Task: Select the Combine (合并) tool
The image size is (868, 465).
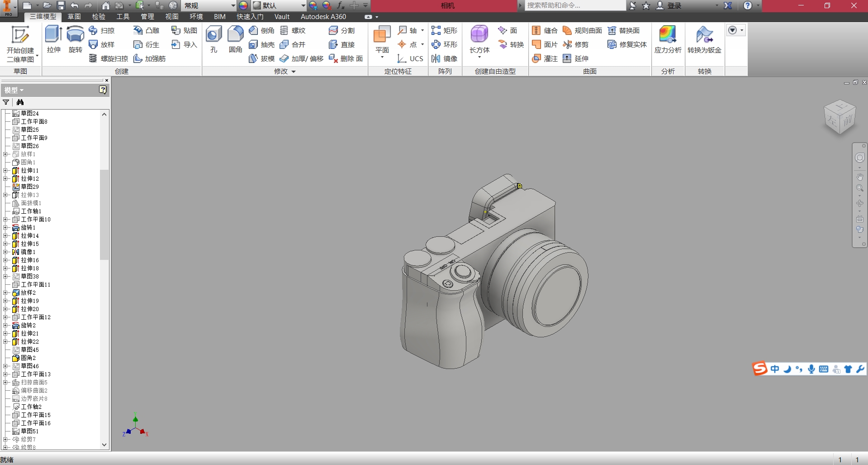Action: coord(293,44)
